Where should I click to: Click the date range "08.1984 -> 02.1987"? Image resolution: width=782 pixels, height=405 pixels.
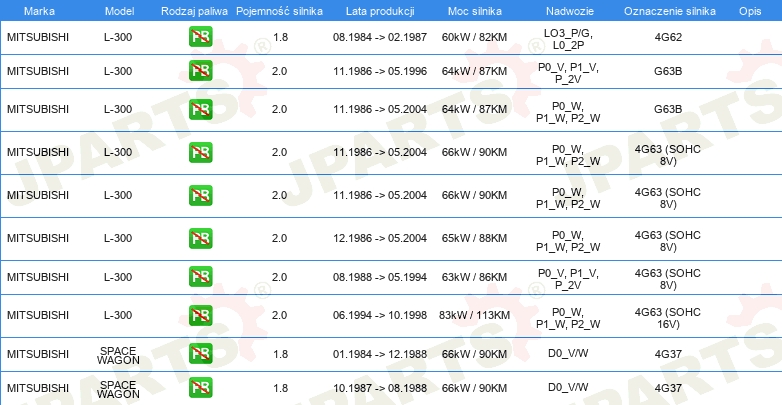coord(380,37)
